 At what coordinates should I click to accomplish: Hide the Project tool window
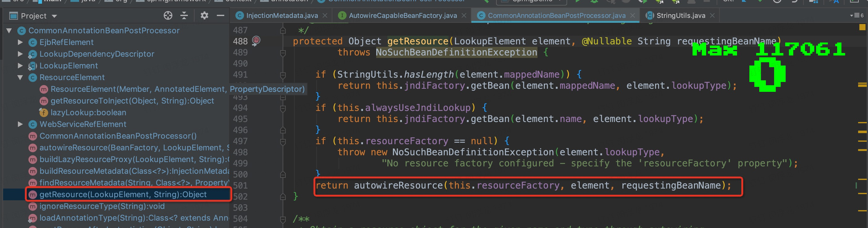(x=220, y=15)
